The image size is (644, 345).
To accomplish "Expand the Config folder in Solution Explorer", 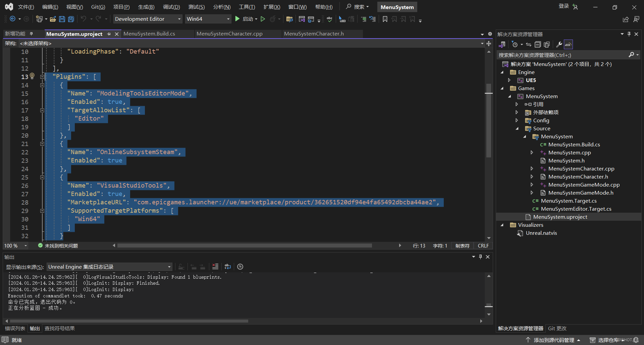I will (x=517, y=120).
